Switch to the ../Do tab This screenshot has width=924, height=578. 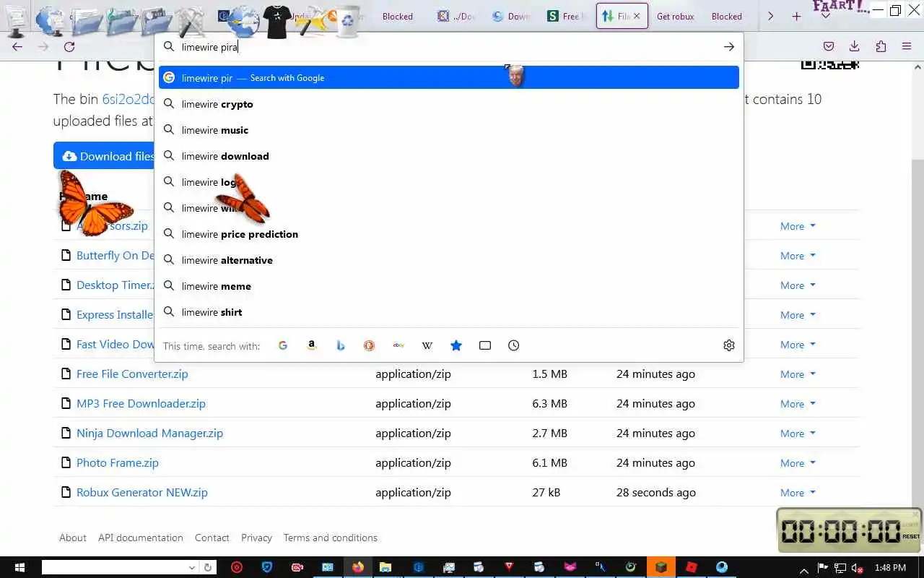click(456, 16)
